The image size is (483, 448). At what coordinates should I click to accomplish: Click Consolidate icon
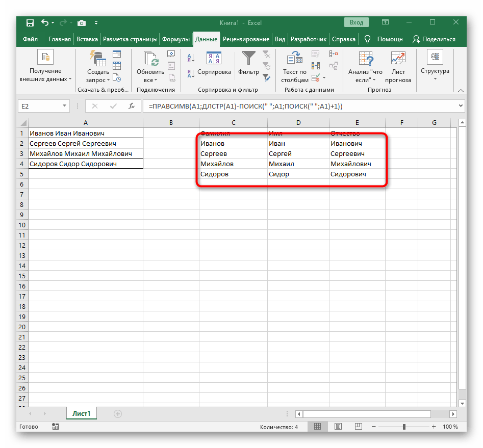[x=333, y=54]
